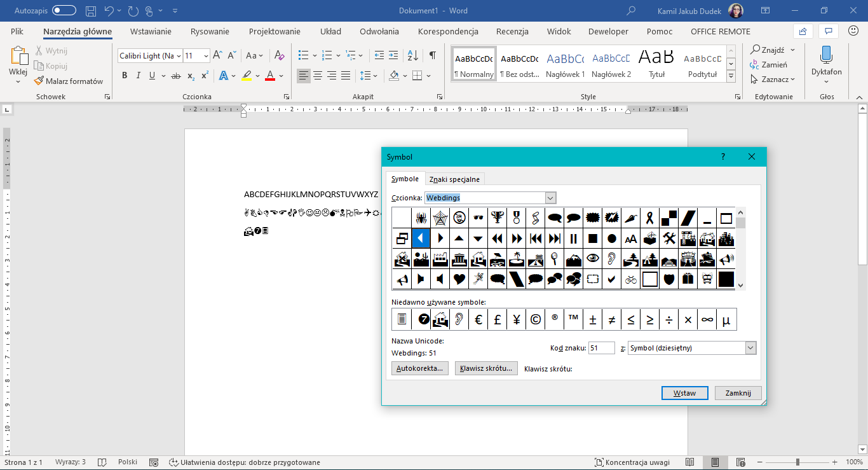Select the pause symbol in symbol grid
The height and width of the screenshot is (470, 868).
click(x=574, y=238)
